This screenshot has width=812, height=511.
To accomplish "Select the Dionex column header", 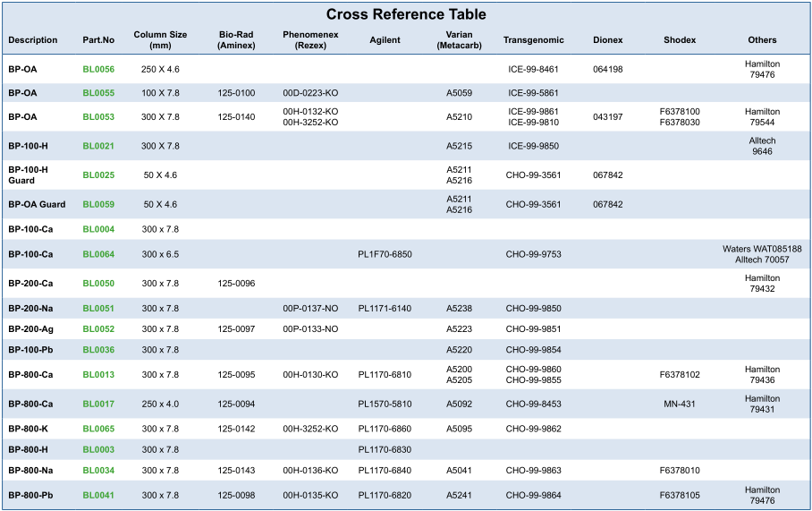I will (608, 40).
